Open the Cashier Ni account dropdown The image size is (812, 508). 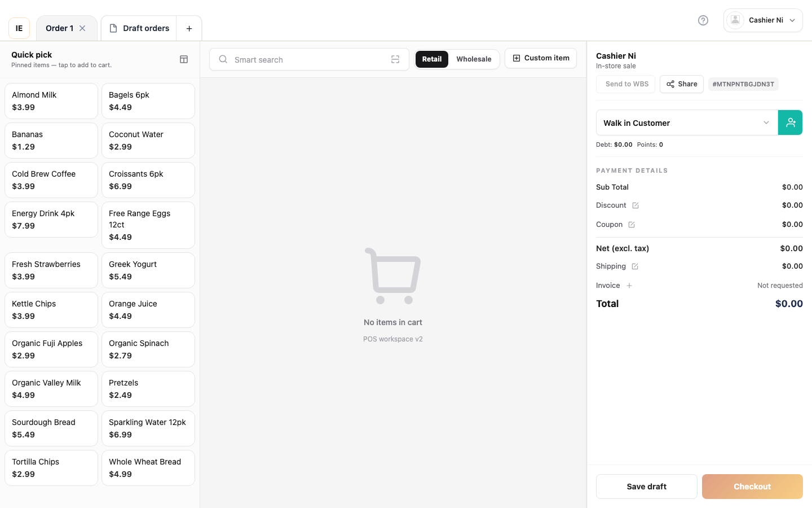[763, 20]
